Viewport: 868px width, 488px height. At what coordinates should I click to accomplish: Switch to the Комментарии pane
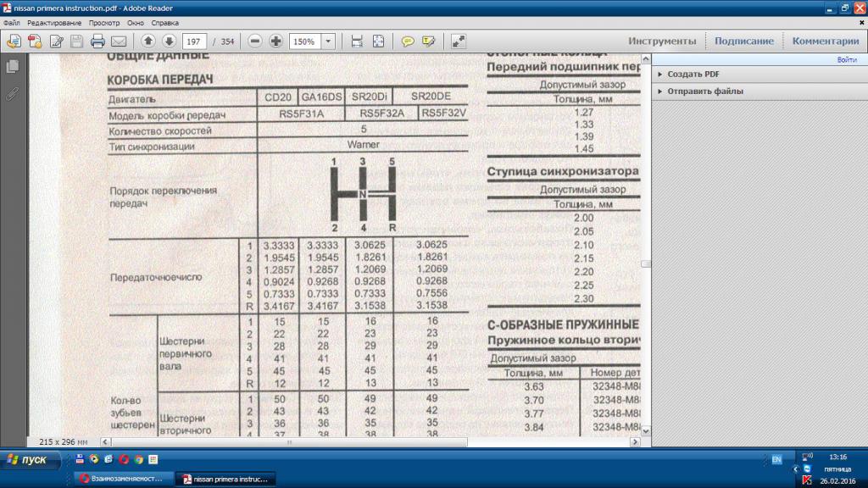(x=826, y=41)
